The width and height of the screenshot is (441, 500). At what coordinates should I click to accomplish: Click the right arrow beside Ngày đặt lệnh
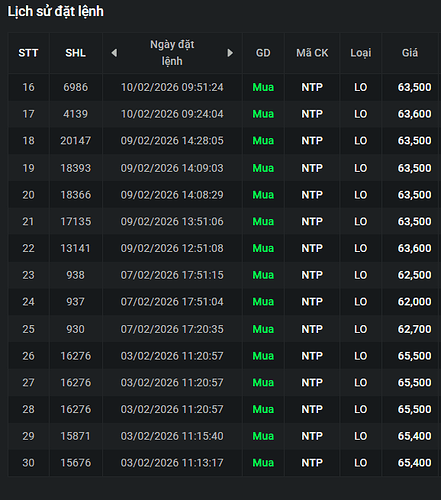230,53
